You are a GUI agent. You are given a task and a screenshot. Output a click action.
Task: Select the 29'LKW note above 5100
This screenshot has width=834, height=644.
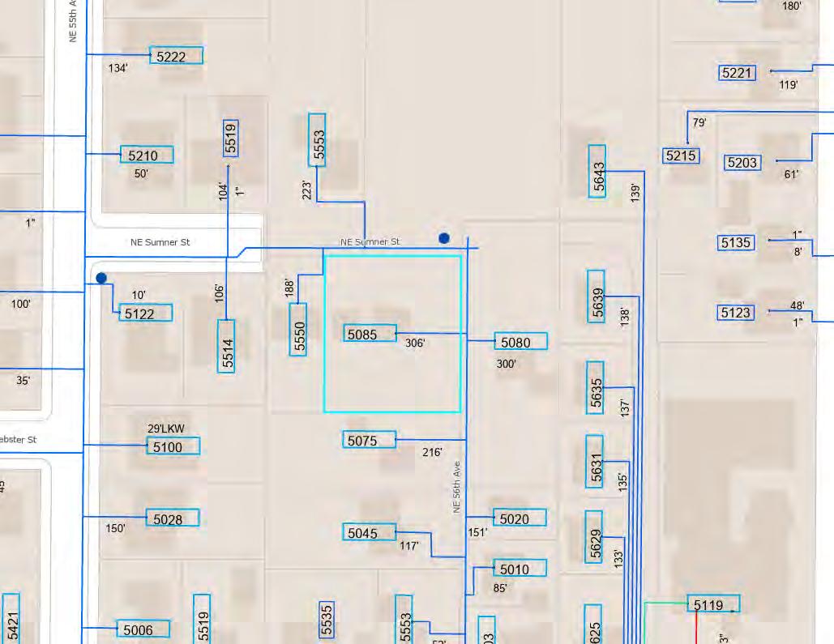coord(166,428)
